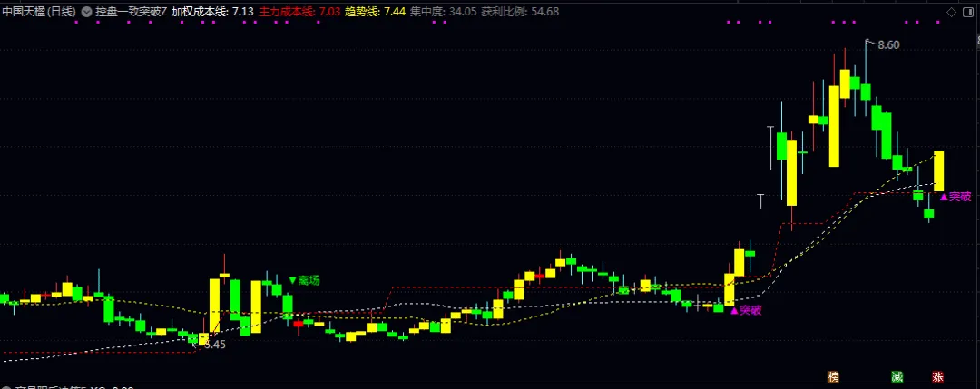
Task: Toggle the side panel layout icon
Action: coord(969,12)
